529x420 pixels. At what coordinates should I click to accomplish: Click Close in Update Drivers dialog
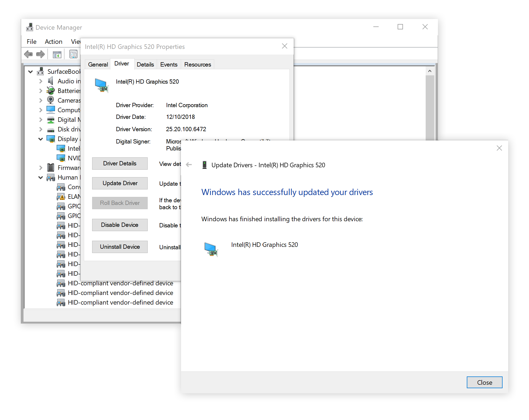tap(484, 382)
